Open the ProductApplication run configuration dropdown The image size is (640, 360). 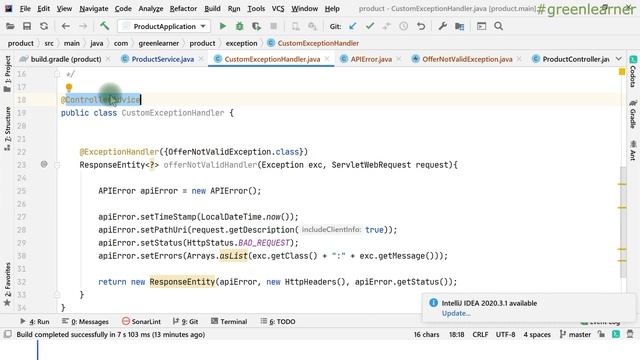pos(164,26)
